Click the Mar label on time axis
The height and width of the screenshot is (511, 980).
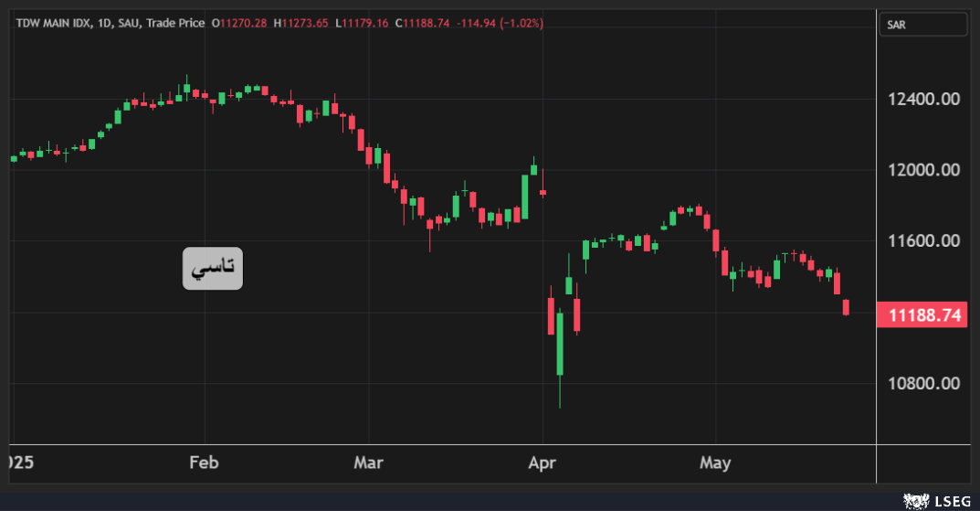coord(368,463)
